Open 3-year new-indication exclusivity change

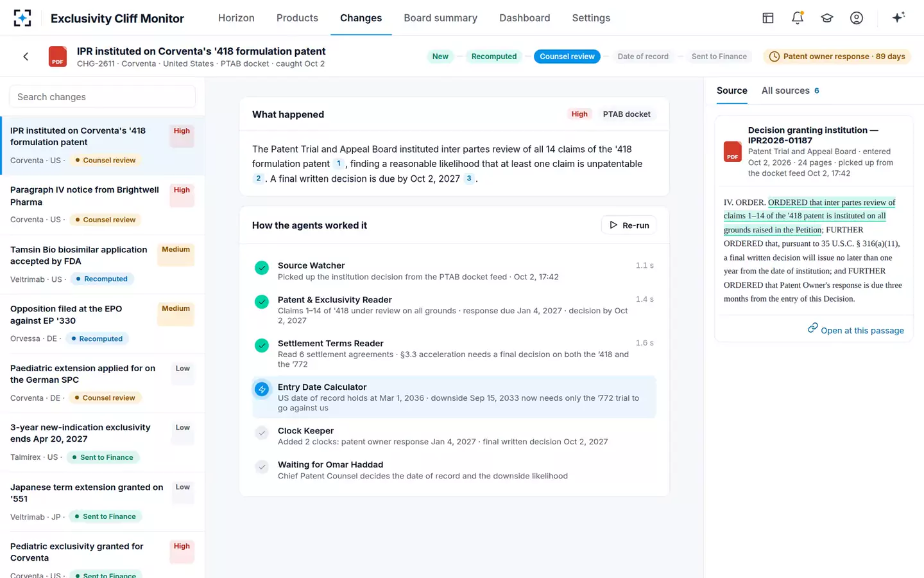103,442
